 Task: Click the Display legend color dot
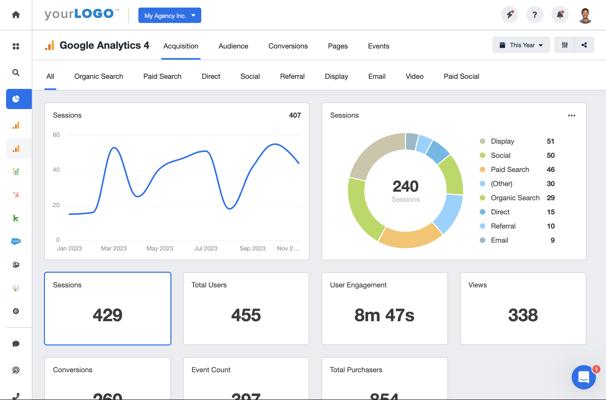tap(482, 142)
